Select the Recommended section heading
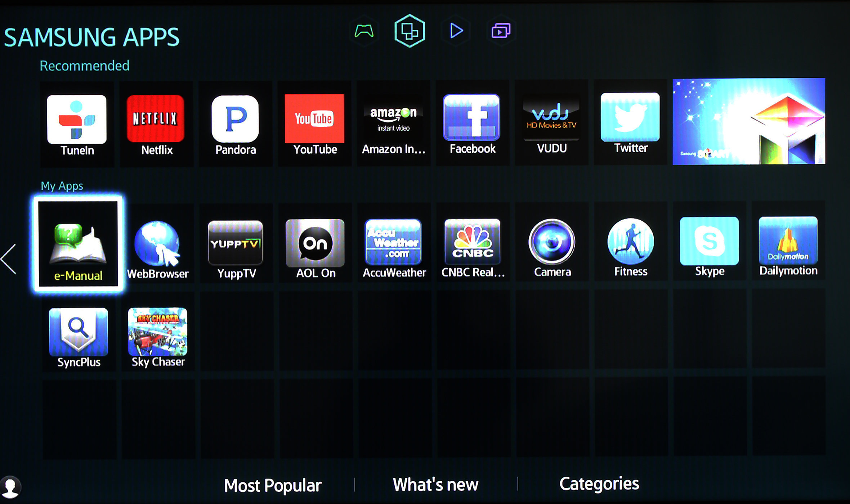850x504 pixels. pyautogui.click(x=85, y=66)
